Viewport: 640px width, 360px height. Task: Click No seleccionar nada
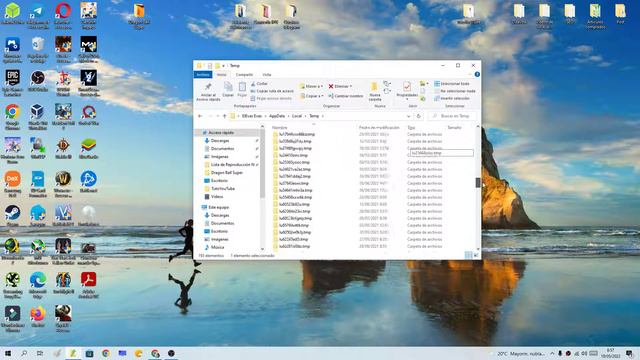[x=454, y=91]
